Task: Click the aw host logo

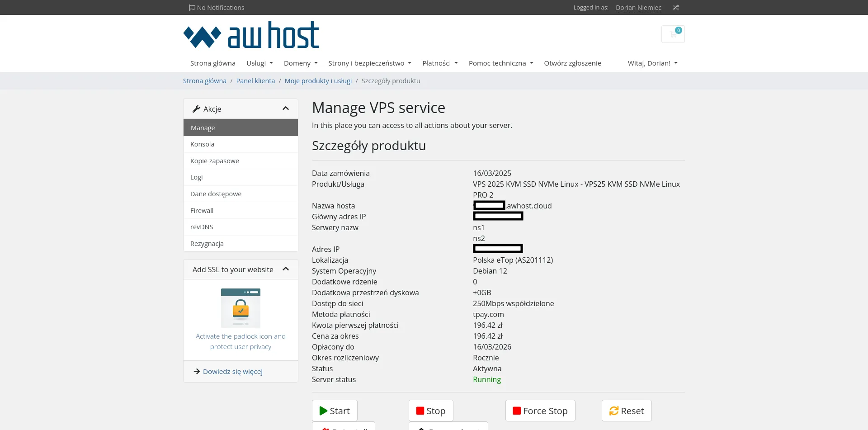Action: [251, 35]
